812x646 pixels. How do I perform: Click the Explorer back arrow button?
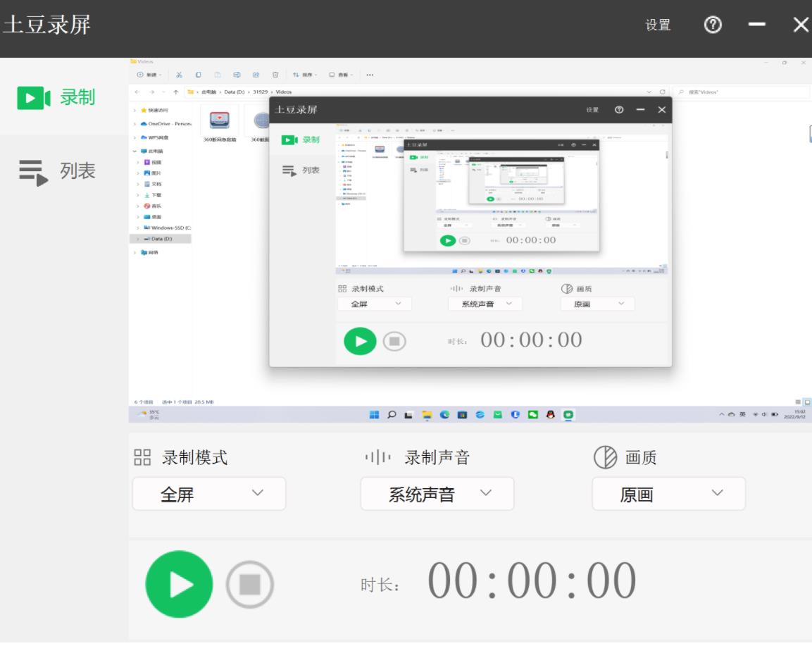137,92
